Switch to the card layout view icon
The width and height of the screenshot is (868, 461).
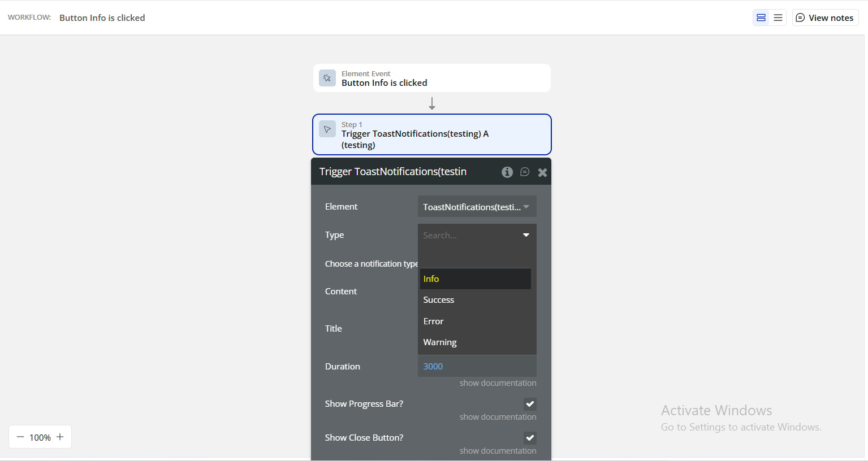761,18
